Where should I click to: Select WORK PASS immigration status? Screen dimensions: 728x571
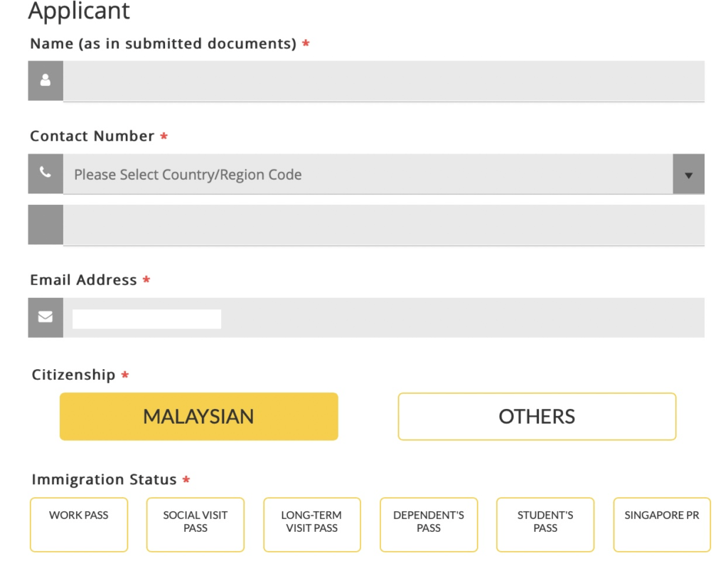[79, 524]
